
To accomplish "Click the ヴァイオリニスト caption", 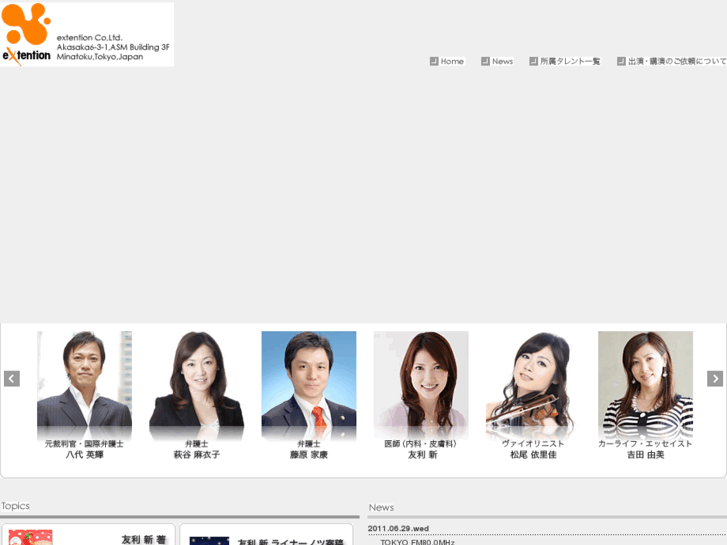I will 533,444.
